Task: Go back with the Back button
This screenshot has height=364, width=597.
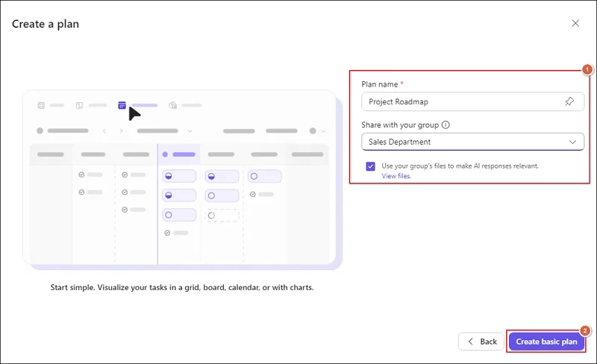Action: pyautogui.click(x=481, y=342)
